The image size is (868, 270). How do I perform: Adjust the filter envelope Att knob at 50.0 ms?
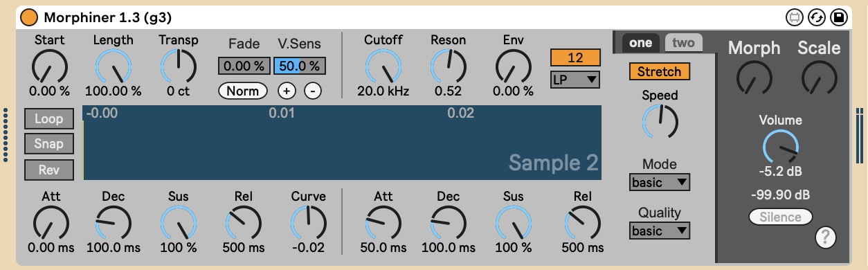[x=383, y=223]
